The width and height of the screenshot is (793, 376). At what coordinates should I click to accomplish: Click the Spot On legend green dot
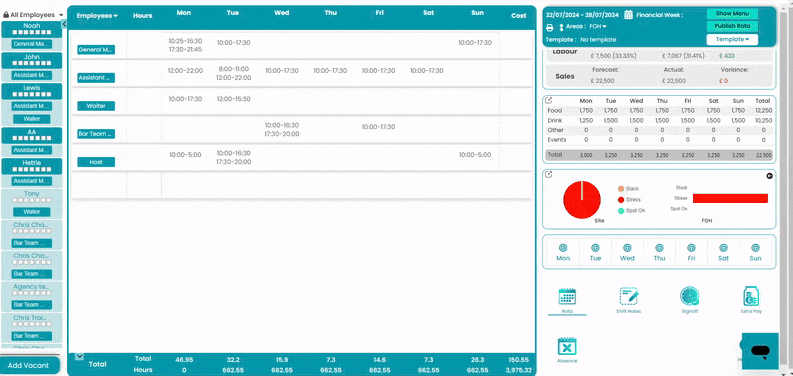pos(621,211)
